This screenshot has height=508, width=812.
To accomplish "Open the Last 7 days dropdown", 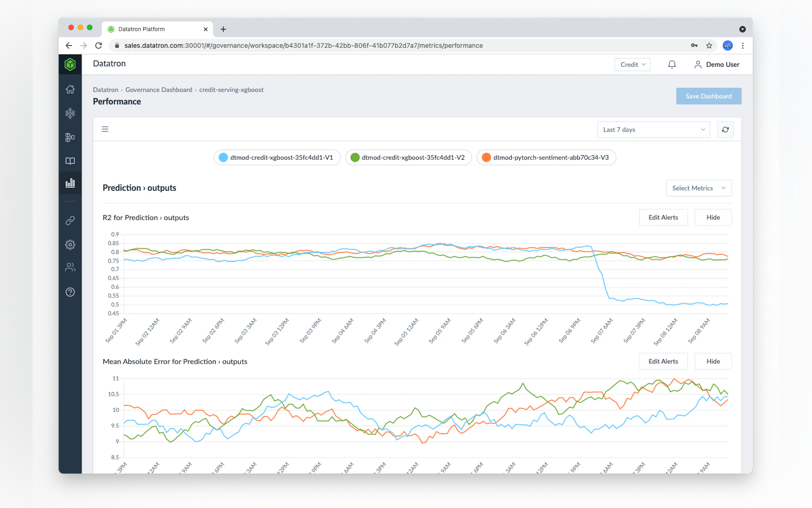I will 653,130.
